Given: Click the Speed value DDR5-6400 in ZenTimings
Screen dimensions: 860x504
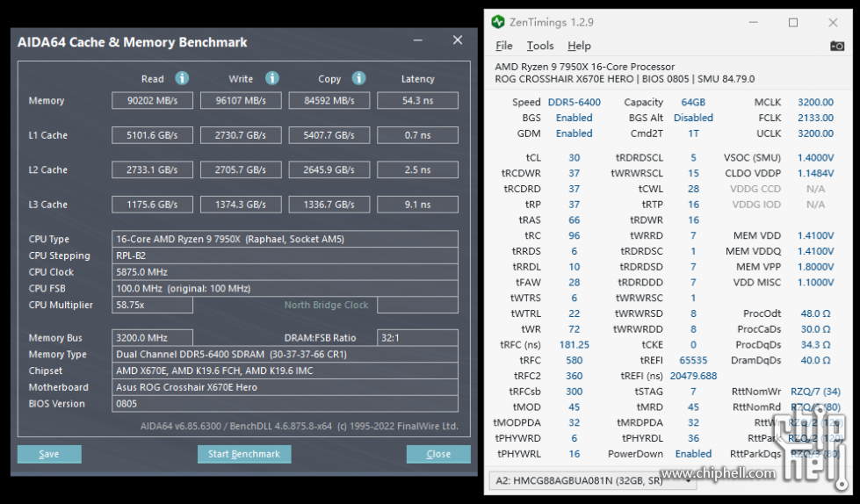Looking at the screenshot, I should 575,102.
